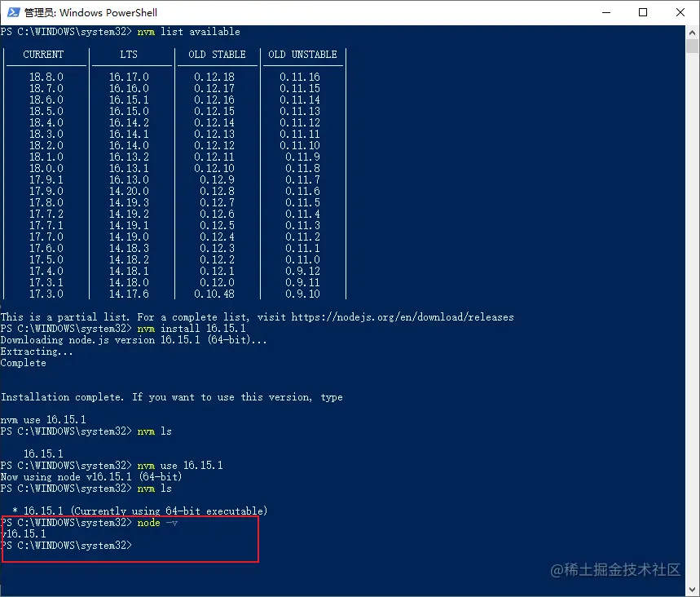The image size is (700, 597).
Task: Maximize the PowerShell window
Action: [x=642, y=12]
